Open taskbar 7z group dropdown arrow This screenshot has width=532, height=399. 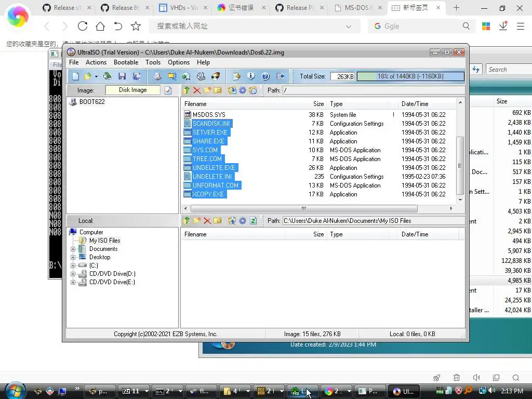coord(147,391)
